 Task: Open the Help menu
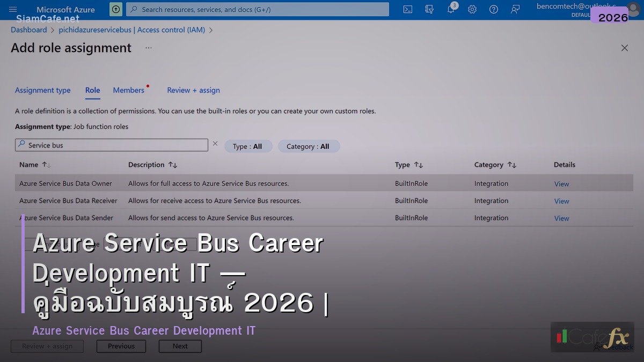(x=494, y=9)
